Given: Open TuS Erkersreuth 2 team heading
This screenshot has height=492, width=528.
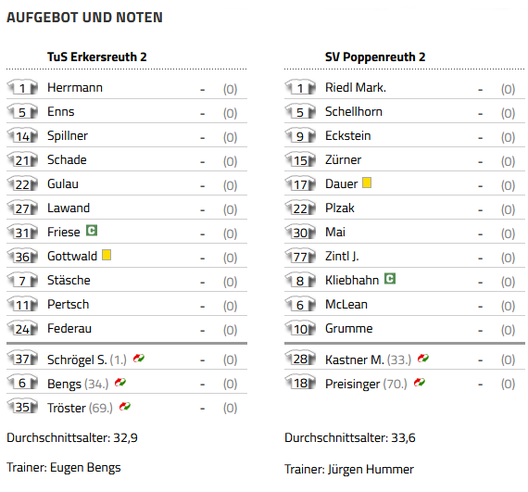Looking at the screenshot, I should pos(97,57).
